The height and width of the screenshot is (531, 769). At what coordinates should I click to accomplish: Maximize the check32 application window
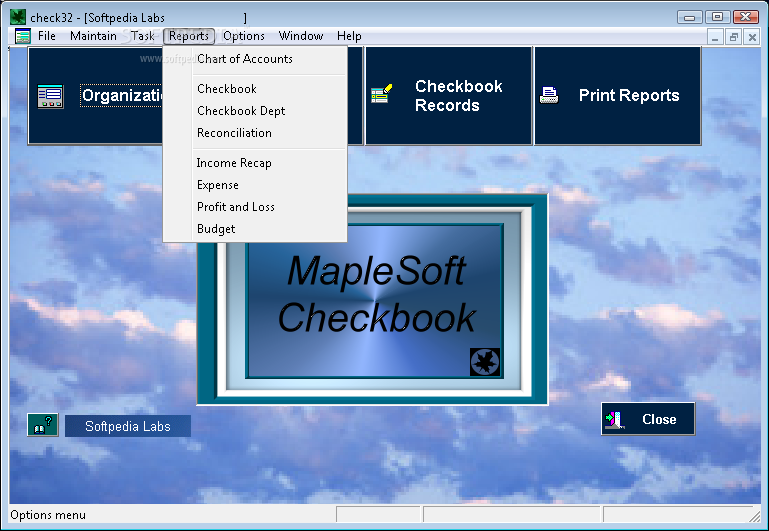pos(718,17)
